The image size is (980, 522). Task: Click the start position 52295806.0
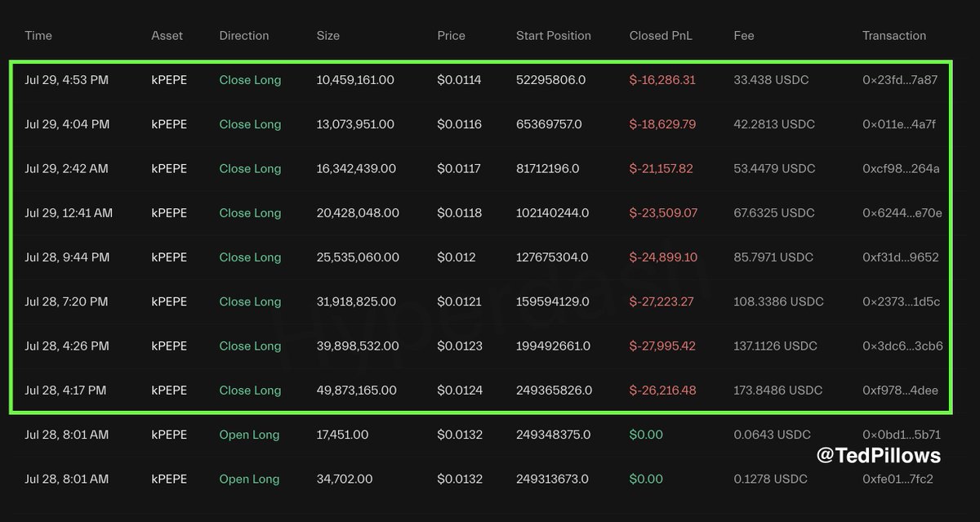coord(550,80)
